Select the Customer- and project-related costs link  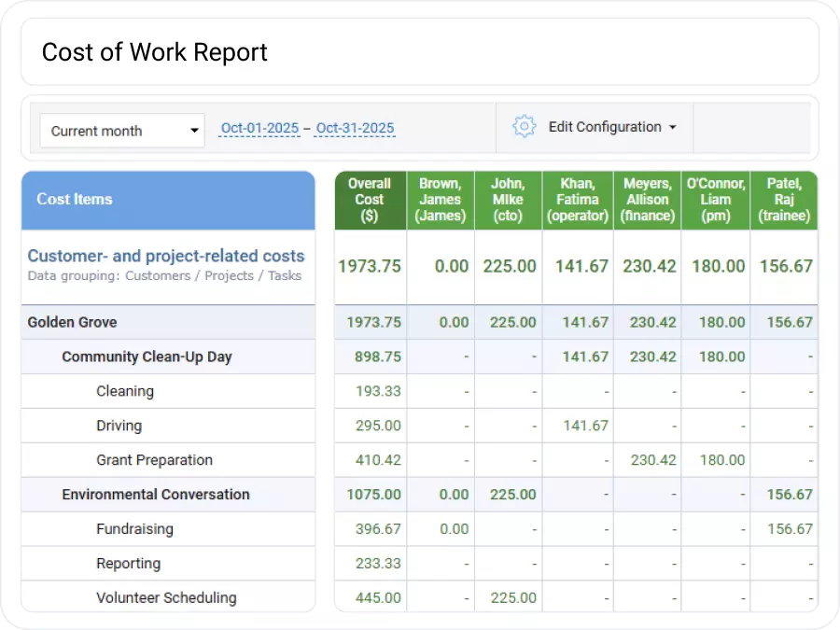167,256
